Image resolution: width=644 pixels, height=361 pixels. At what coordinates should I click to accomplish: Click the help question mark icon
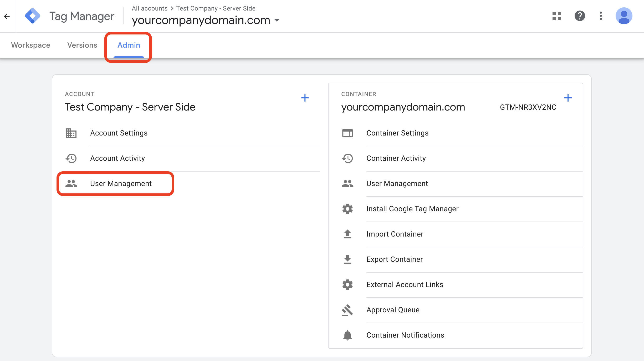coord(580,16)
